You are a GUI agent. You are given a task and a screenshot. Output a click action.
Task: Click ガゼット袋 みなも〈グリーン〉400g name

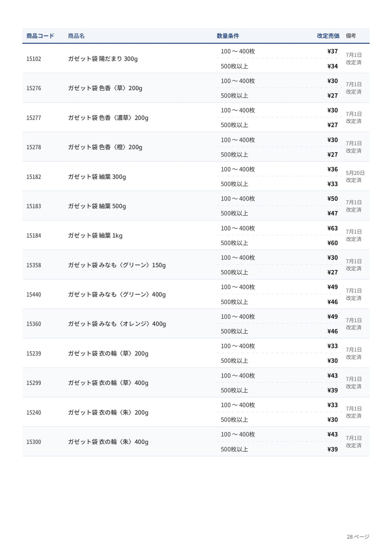coord(117,294)
